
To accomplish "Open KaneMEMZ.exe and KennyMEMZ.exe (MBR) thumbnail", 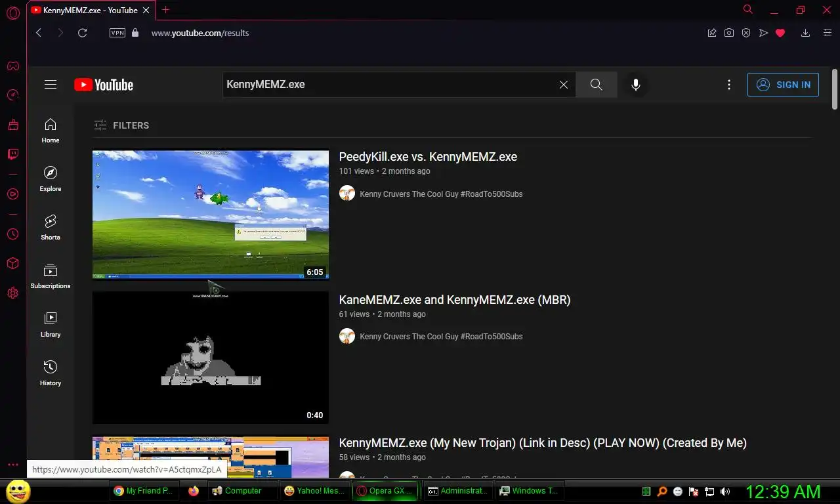I will pos(211,358).
